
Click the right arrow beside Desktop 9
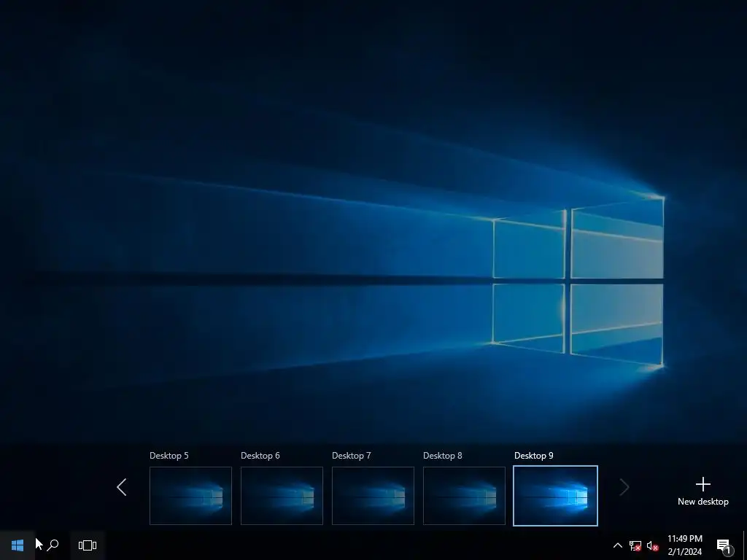coord(624,487)
